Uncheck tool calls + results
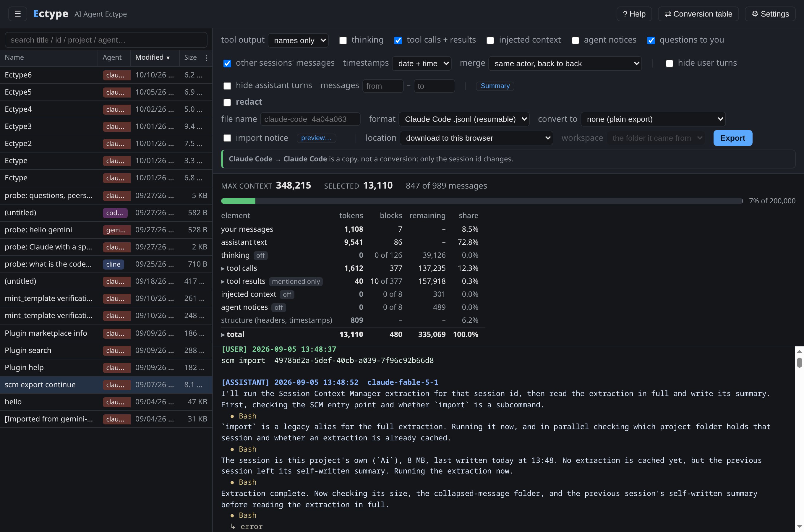This screenshot has width=804, height=532. pyautogui.click(x=398, y=40)
